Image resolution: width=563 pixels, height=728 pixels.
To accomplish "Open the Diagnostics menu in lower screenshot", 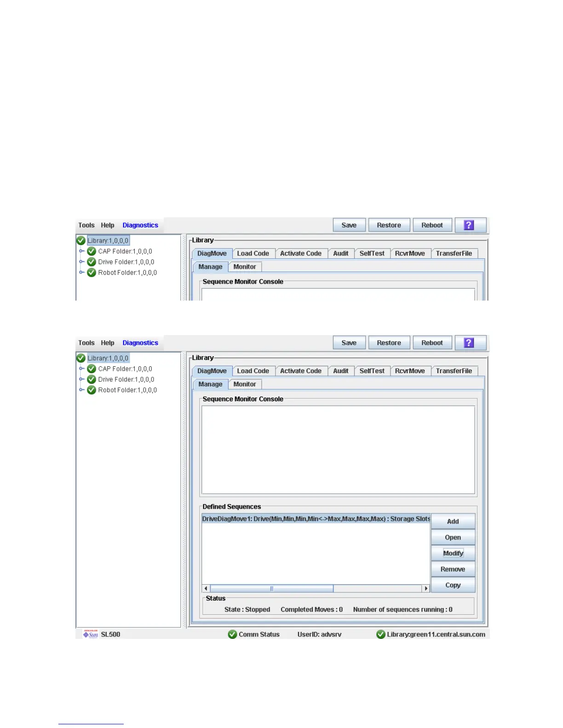I will [x=140, y=343].
